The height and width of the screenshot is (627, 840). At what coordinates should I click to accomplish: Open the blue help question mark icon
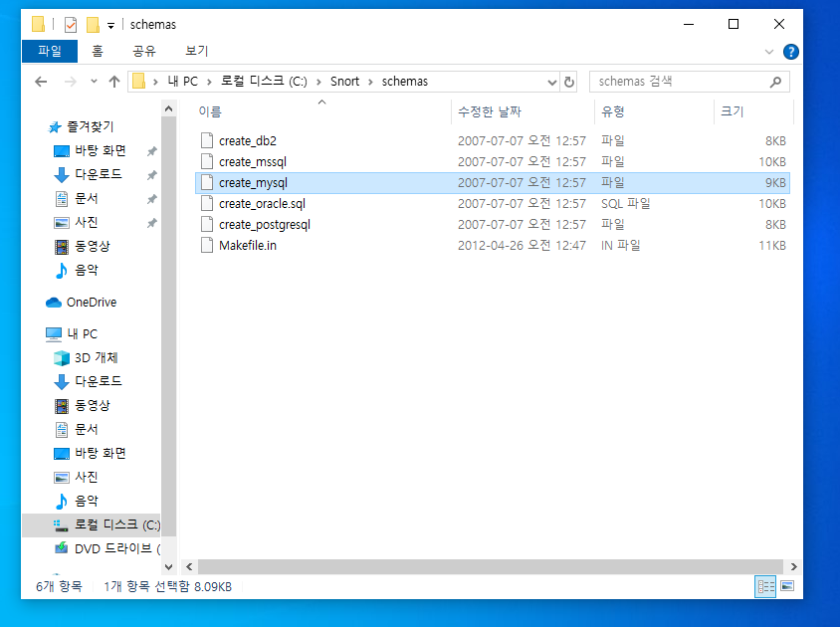pyautogui.click(x=790, y=52)
